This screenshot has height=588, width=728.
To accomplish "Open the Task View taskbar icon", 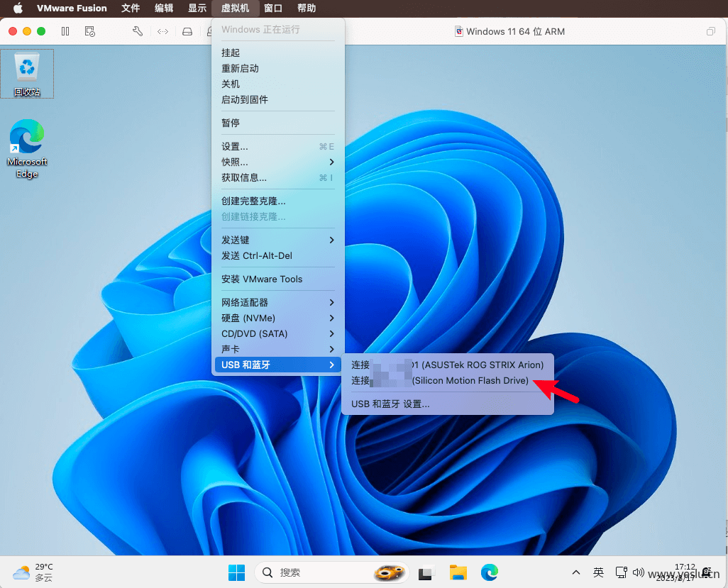I will point(426,572).
